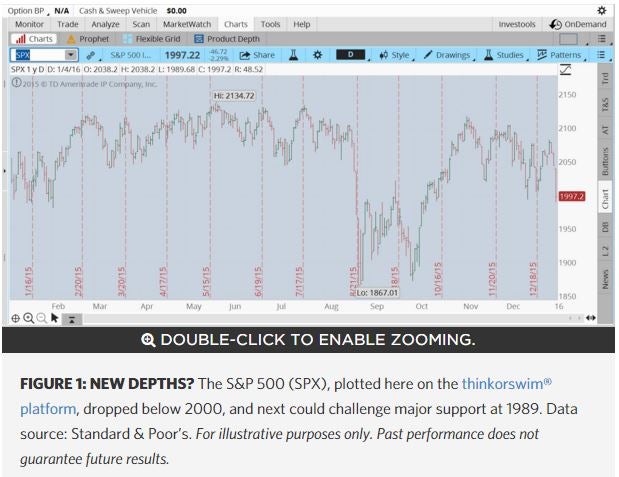The height and width of the screenshot is (477, 619).
Task: Open the list menu on Charts sub-tab row
Action: tap(601, 39)
